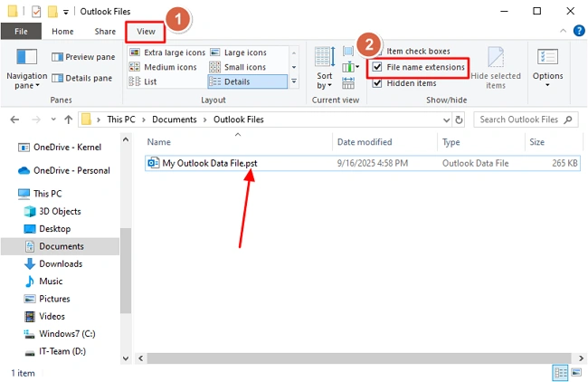Image resolution: width=588 pixels, height=382 pixels.
Task: Open the recent locations dropdown
Action: (x=53, y=119)
